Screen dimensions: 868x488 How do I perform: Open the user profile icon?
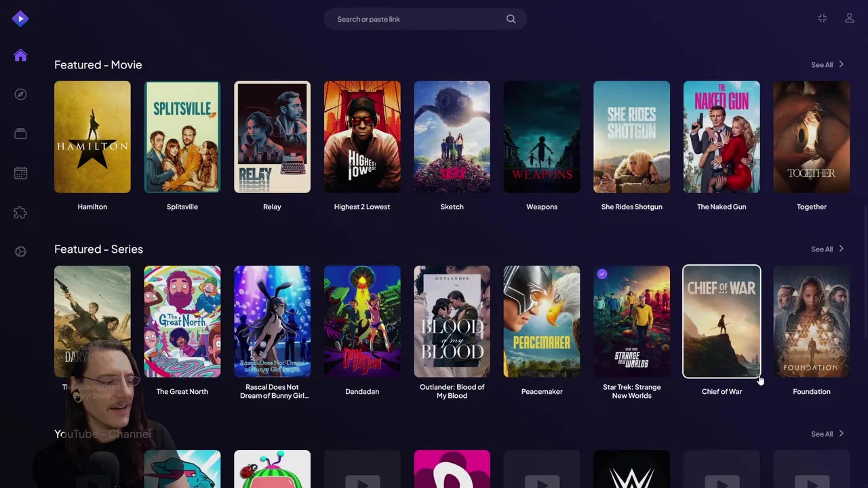click(849, 18)
